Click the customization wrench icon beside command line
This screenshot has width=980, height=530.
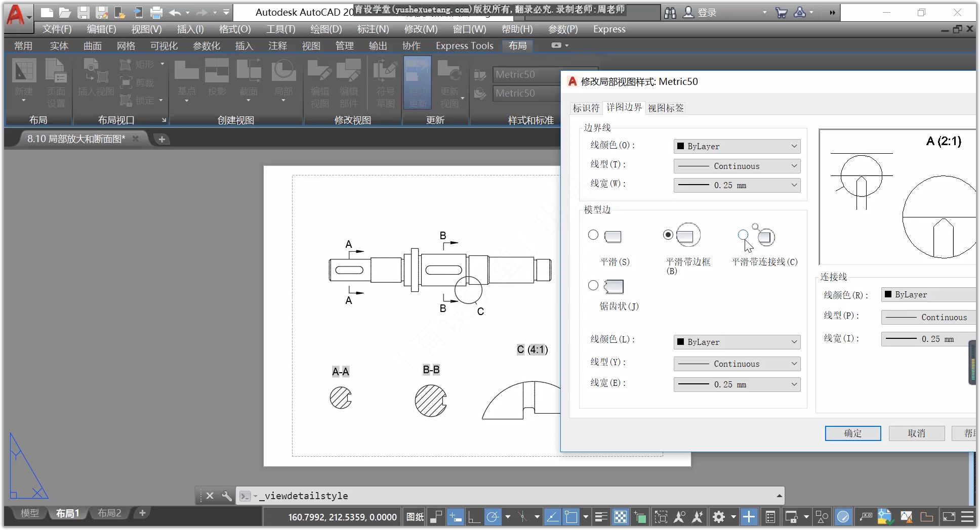(227, 496)
